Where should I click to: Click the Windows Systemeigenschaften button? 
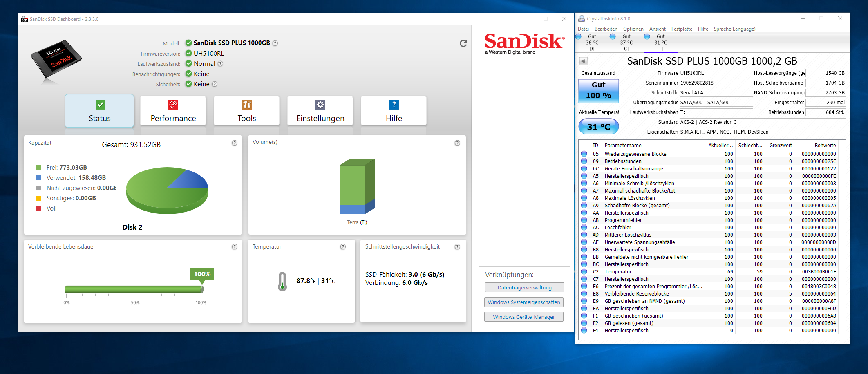(523, 302)
